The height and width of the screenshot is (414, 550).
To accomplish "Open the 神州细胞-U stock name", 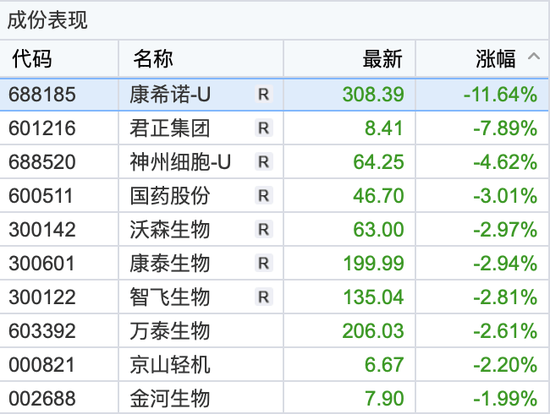I will pos(180,162).
